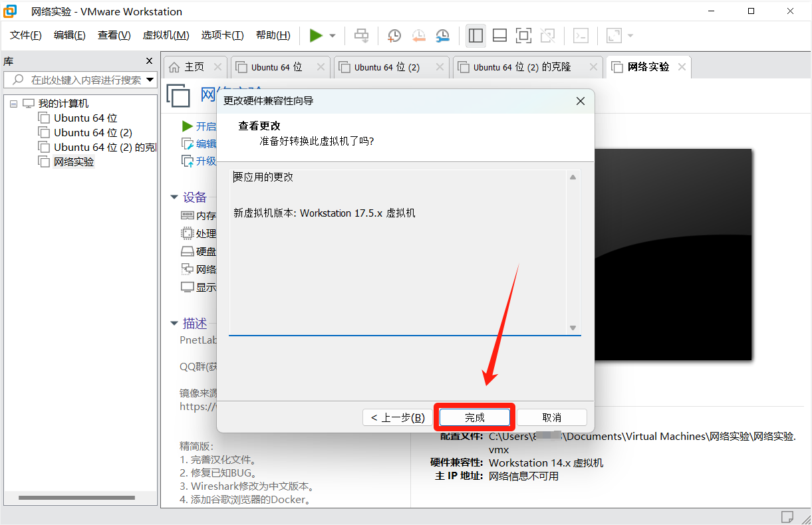Click the 上一步(B) back button
The height and width of the screenshot is (525, 812).
click(x=397, y=417)
